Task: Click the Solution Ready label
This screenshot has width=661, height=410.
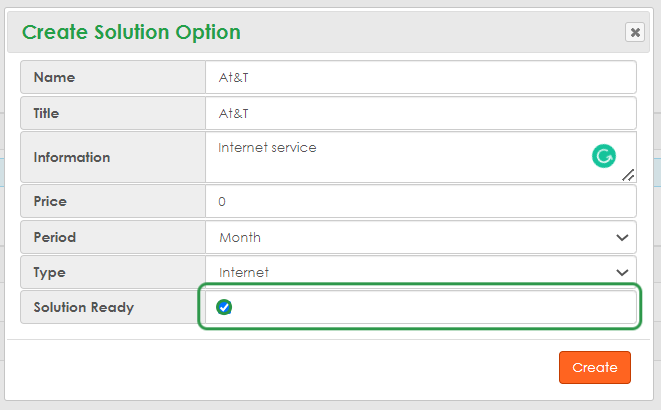Action: pos(84,307)
